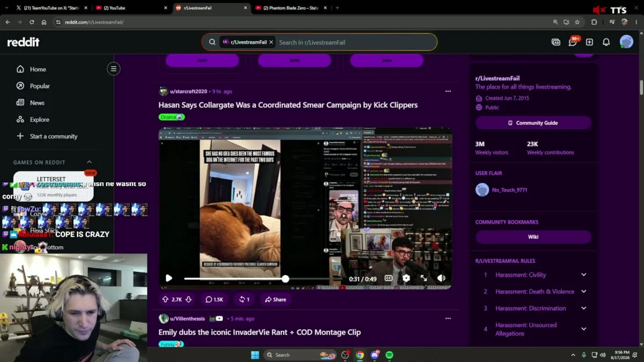The height and width of the screenshot is (362, 644).
Task: Go back in browser history
Action: pyautogui.click(x=8, y=22)
